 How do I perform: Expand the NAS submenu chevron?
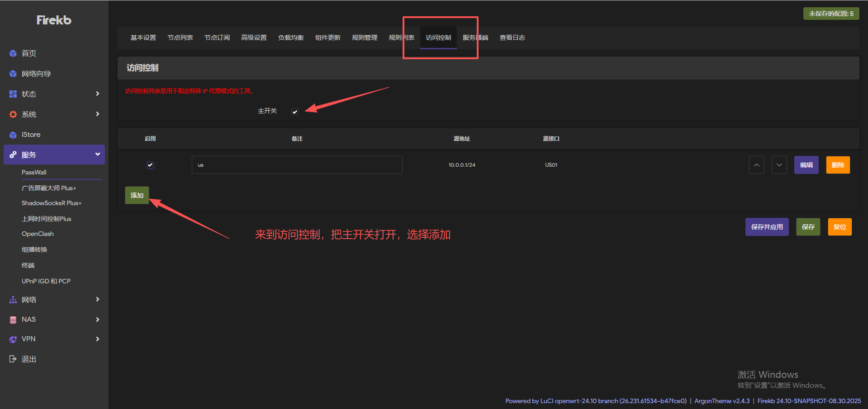(97, 320)
